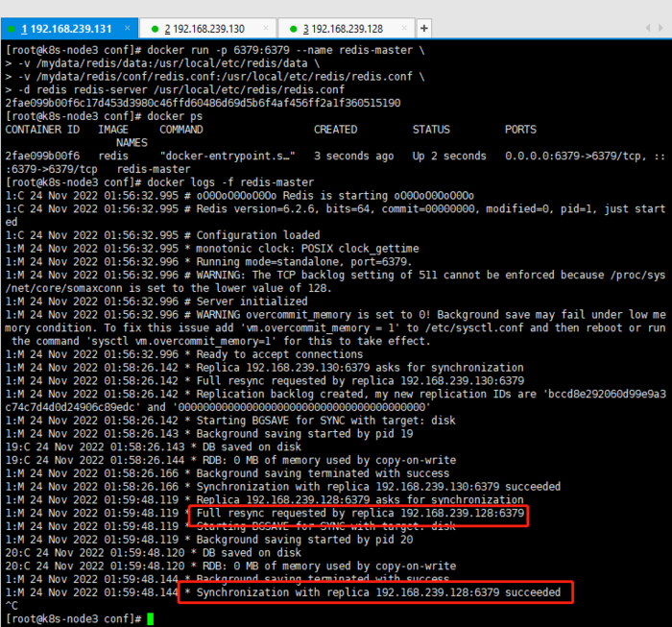This screenshot has height=627, width=672.
Task: Click 'Replica 192.168.239.130:6379 asks for synchronization'
Action: point(360,368)
